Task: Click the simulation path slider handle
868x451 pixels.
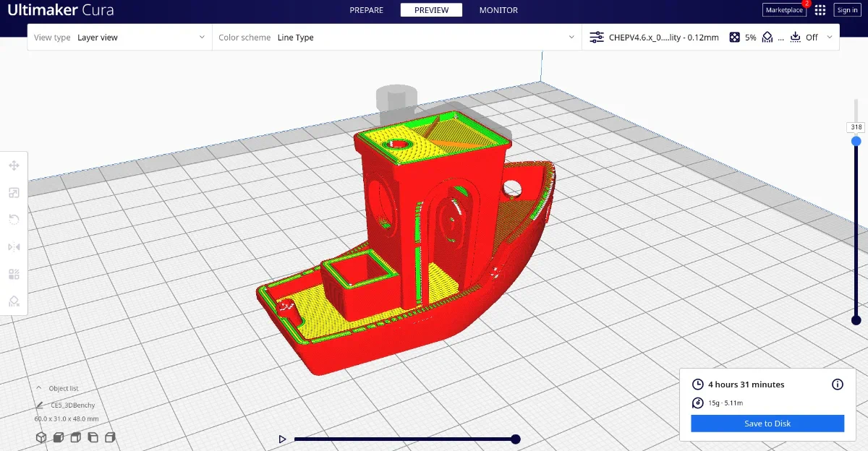Action: pyautogui.click(x=516, y=439)
